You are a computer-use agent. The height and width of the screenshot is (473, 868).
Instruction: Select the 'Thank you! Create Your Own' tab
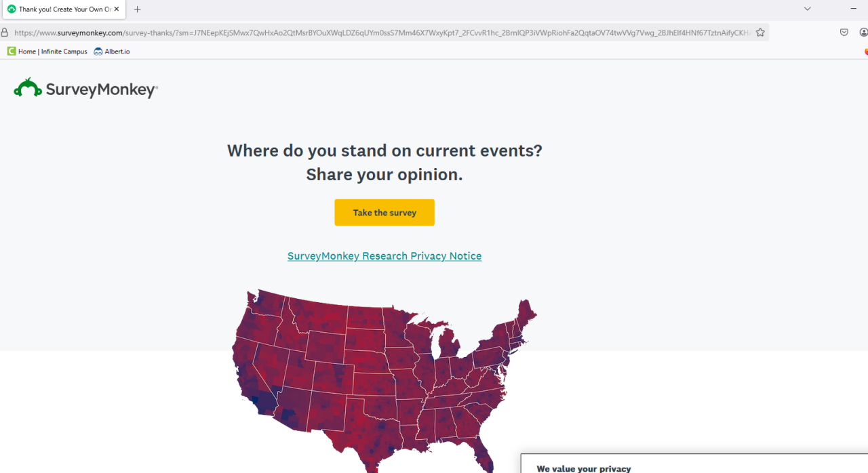point(60,9)
